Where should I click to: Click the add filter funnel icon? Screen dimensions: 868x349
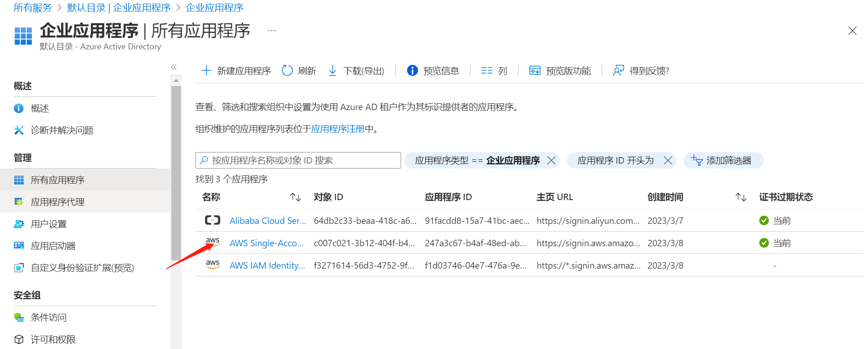point(697,160)
